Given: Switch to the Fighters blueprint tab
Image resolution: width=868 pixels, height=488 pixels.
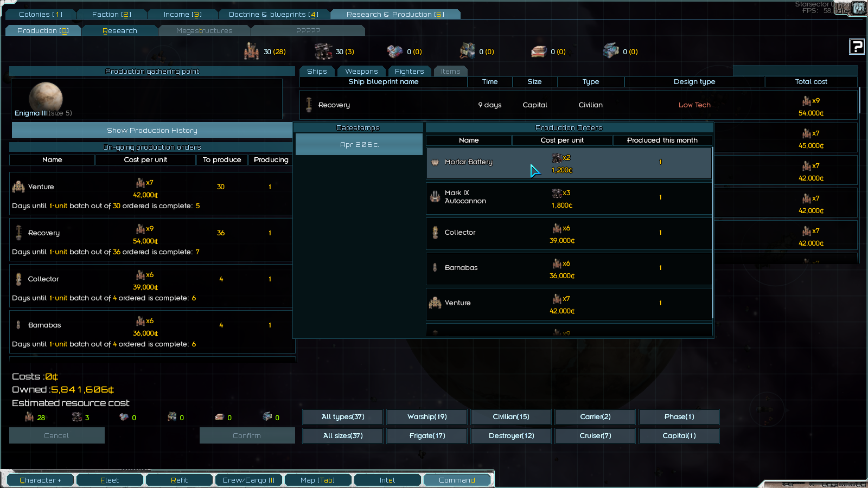Looking at the screenshot, I should [x=409, y=72].
